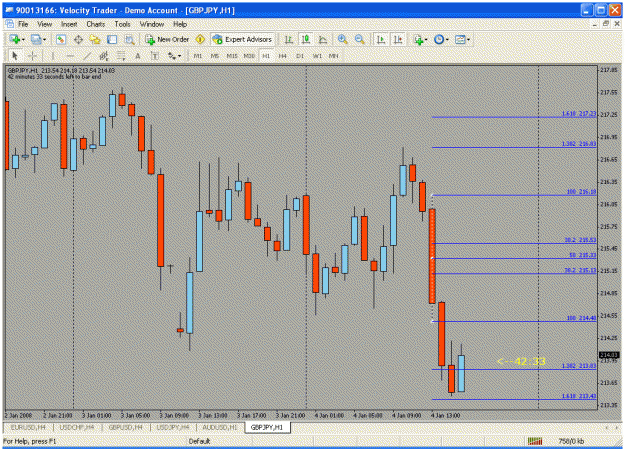Screen dimensions: 625x449
Task: Set timeframe to M1
Action: click(x=198, y=56)
